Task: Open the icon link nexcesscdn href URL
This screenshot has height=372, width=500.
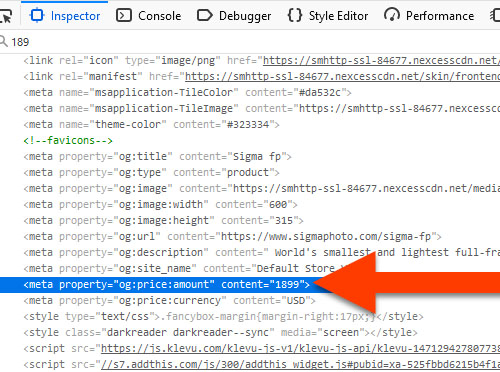Action: 381,60
